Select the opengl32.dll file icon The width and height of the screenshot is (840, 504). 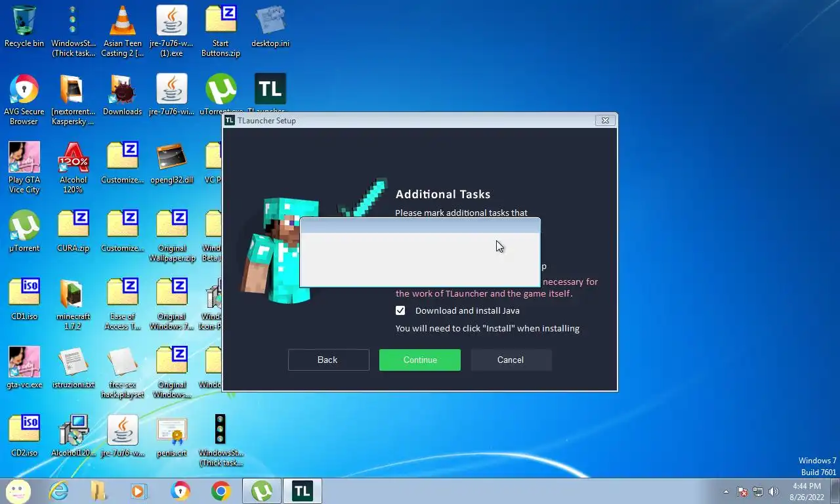(x=171, y=163)
